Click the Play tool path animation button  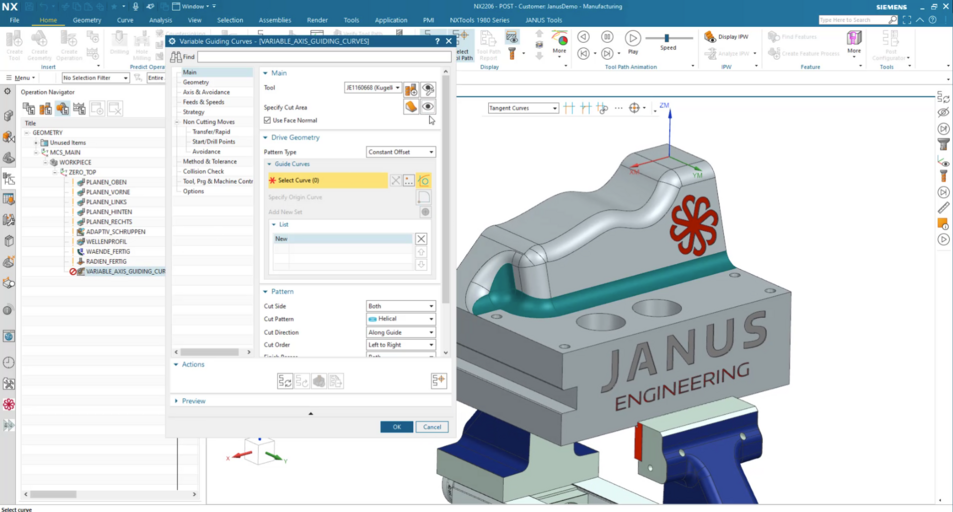coord(633,38)
